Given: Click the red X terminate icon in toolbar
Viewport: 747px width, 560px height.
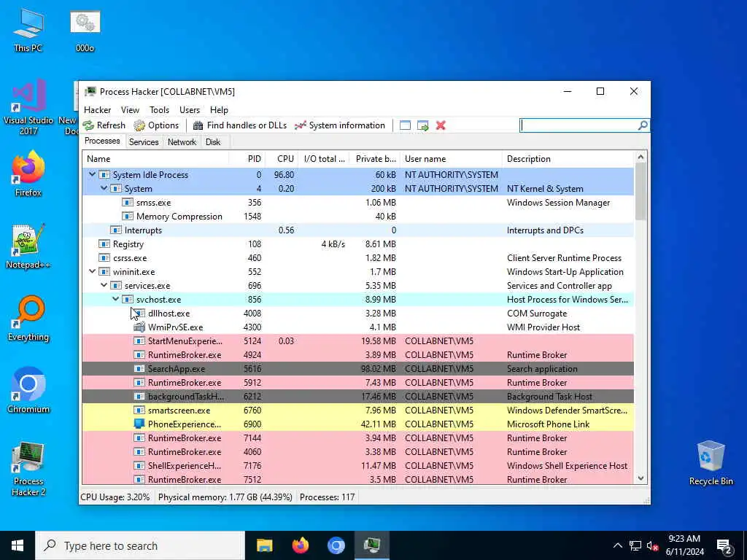Looking at the screenshot, I should point(441,125).
